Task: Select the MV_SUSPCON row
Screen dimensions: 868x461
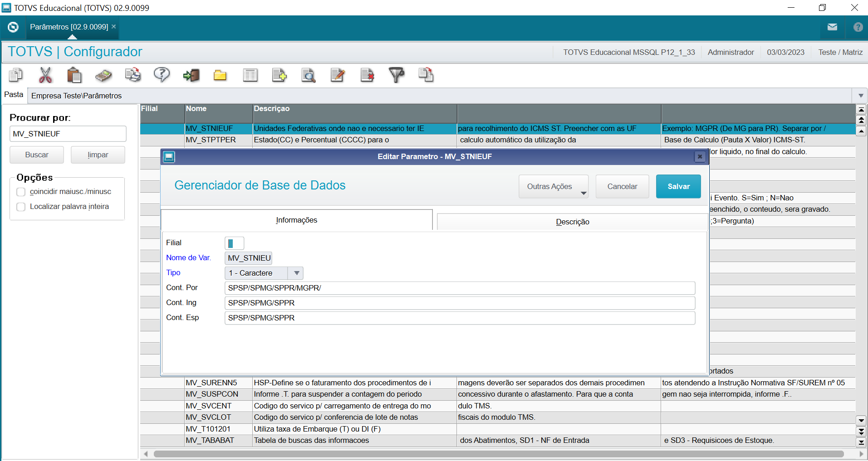Action: point(497,394)
